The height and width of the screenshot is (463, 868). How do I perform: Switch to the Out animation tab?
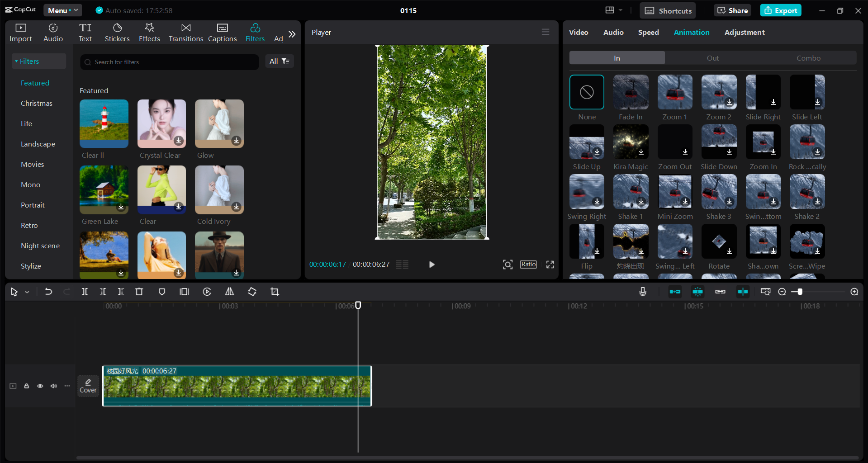[x=712, y=58]
